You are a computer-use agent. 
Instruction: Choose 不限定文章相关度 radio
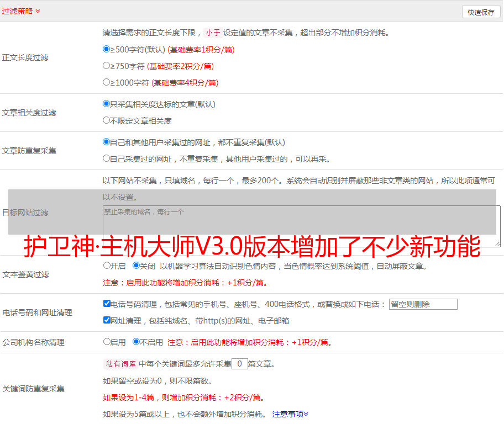pos(107,120)
